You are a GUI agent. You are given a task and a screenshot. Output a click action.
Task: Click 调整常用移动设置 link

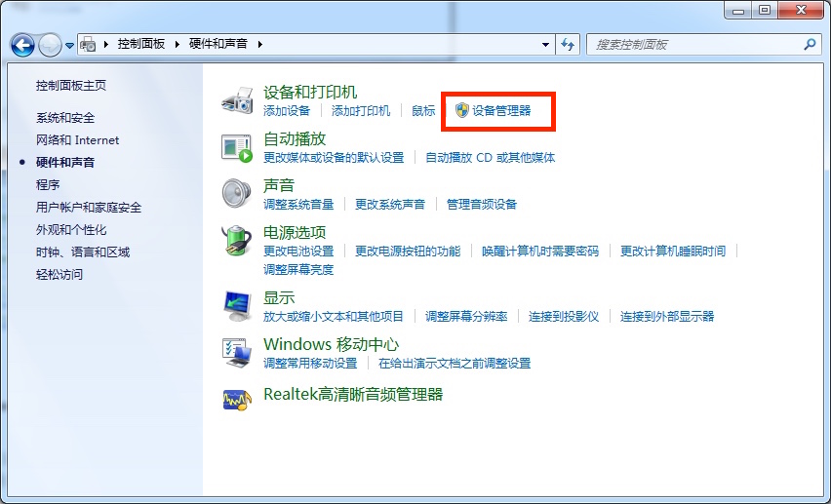[x=310, y=363]
